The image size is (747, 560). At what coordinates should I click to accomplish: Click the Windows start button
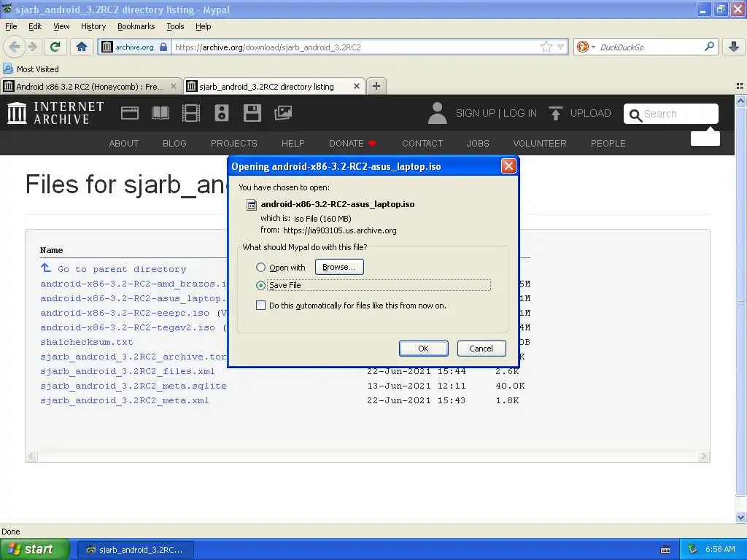pos(35,550)
